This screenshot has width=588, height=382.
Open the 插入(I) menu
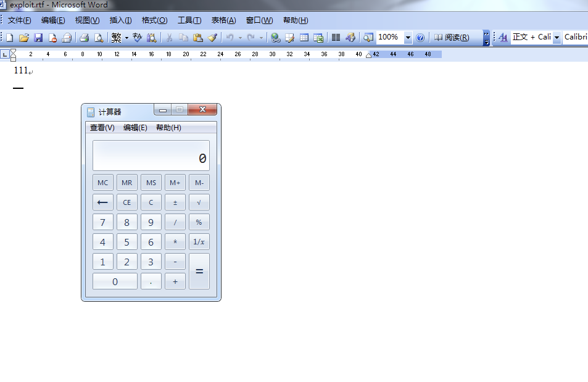coord(121,20)
